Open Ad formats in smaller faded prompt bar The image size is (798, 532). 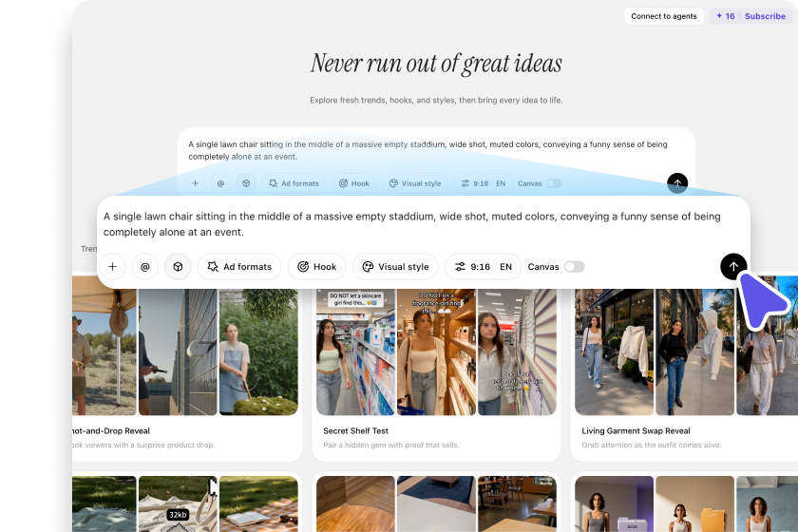click(294, 183)
